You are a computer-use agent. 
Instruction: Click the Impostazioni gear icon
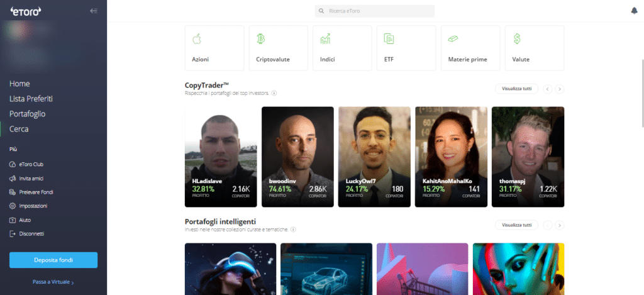tap(12, 206)
